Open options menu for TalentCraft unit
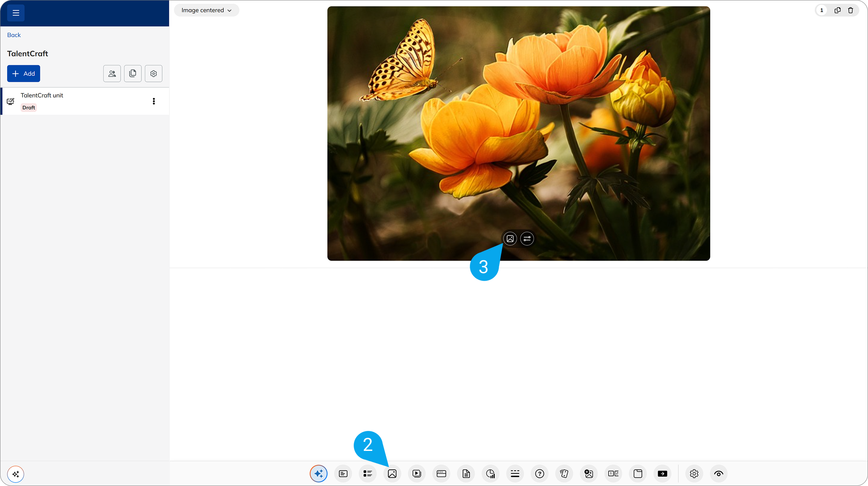The image size is (868, 486). (154, 101)
